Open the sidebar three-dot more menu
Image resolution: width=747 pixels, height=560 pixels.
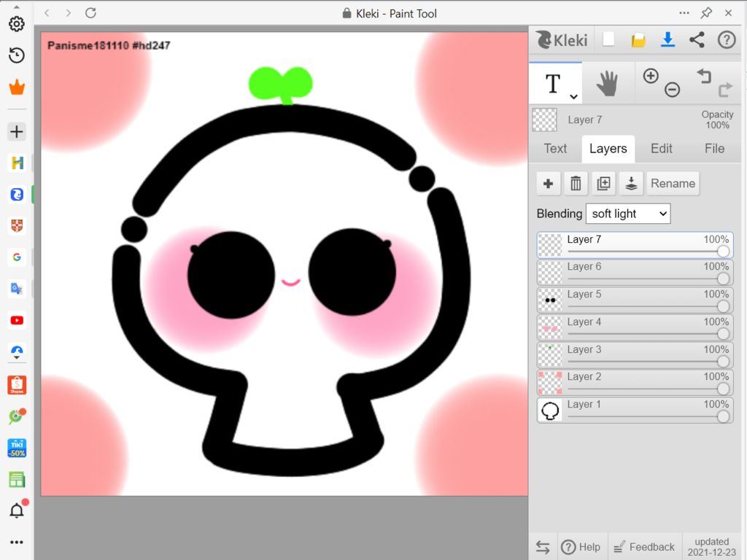pyautogui.click(x=17, y=542)
